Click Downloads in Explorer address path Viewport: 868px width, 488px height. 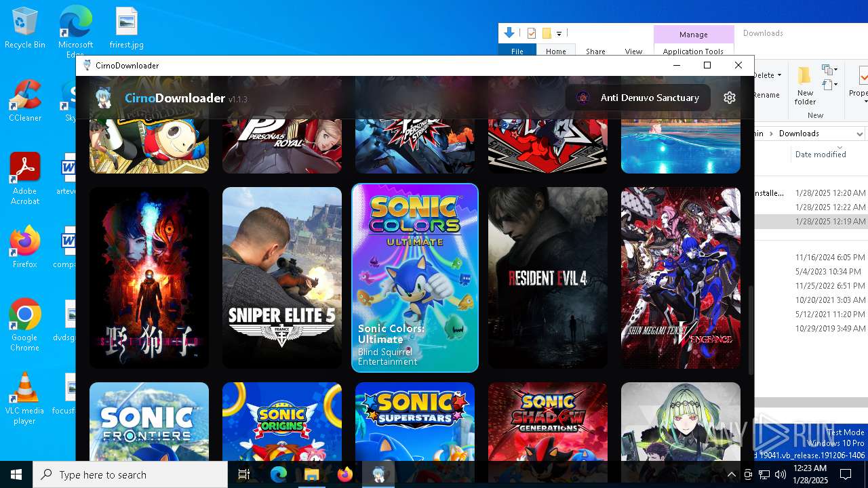coord(799,134)
